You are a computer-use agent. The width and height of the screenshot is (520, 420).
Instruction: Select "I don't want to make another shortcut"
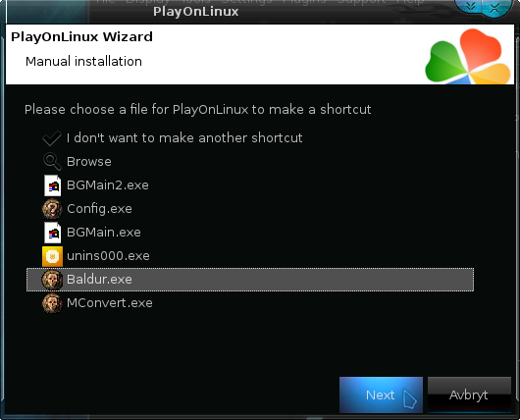(x=184, y=138)
